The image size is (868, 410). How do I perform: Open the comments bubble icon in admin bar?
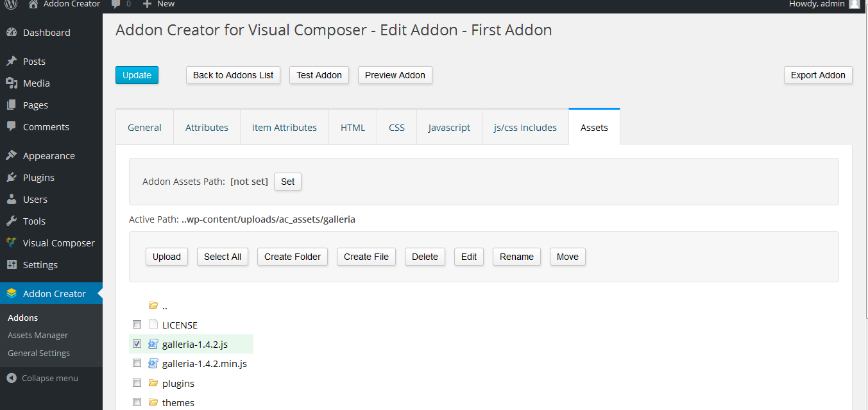[x=116, y=4]
